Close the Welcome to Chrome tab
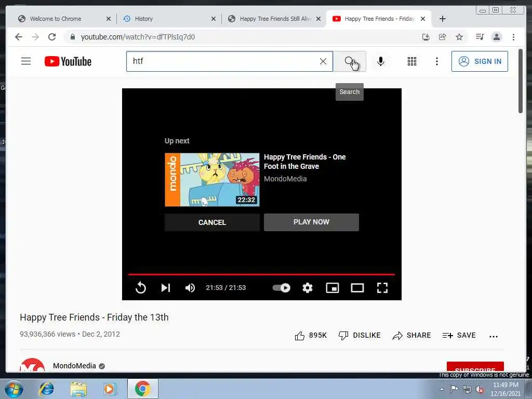The width and height of the screenshot is (532, 399). point(108,19)
